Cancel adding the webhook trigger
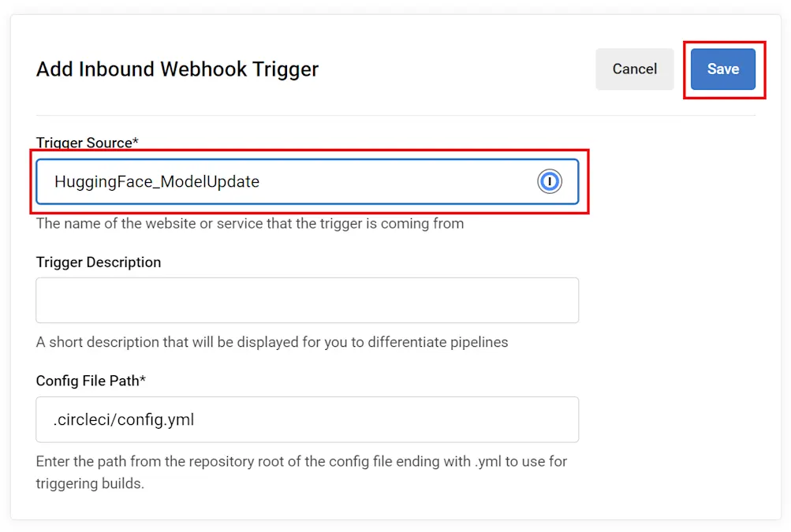This screenshot has width=791, height=532. (634, 69)
